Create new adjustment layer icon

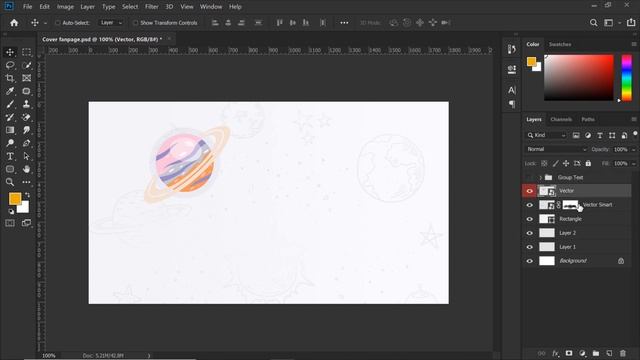click(x=582, y=353)
